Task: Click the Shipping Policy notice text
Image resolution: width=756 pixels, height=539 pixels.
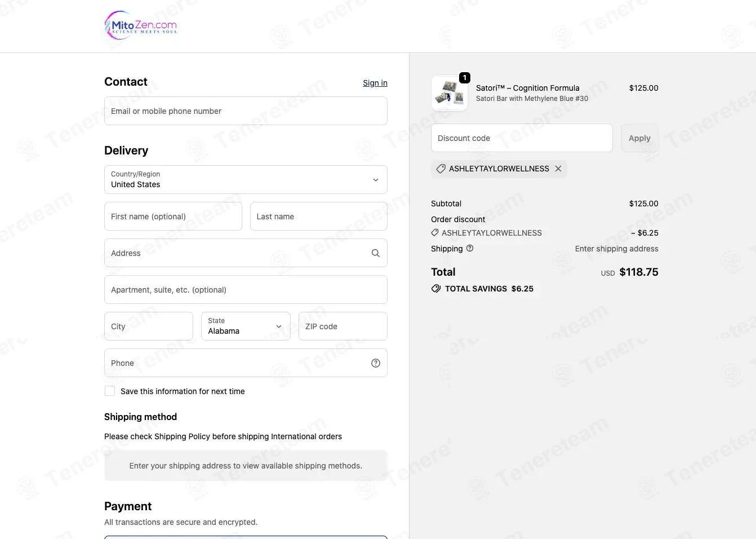Action: point(223,436)
